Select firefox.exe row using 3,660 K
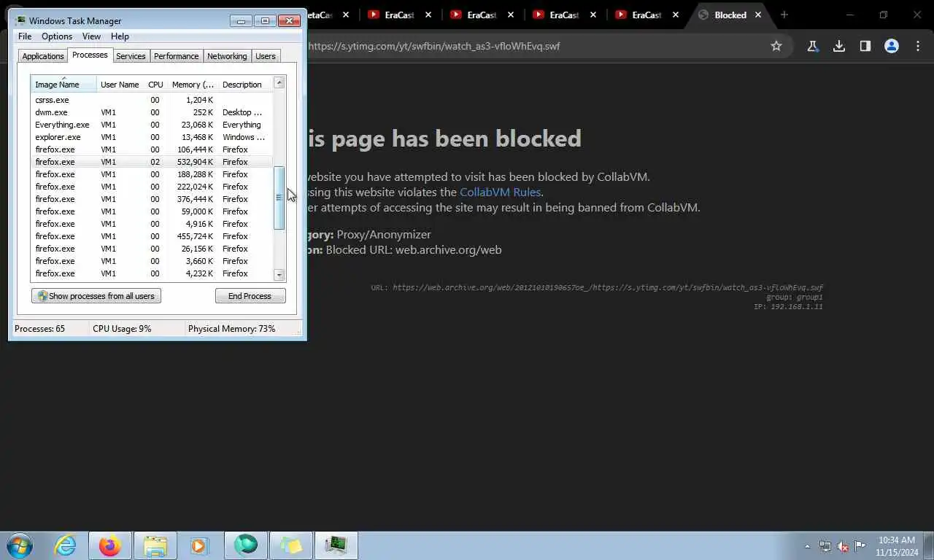This screenshot has width=934, height=560. click(x=152, y=261)
